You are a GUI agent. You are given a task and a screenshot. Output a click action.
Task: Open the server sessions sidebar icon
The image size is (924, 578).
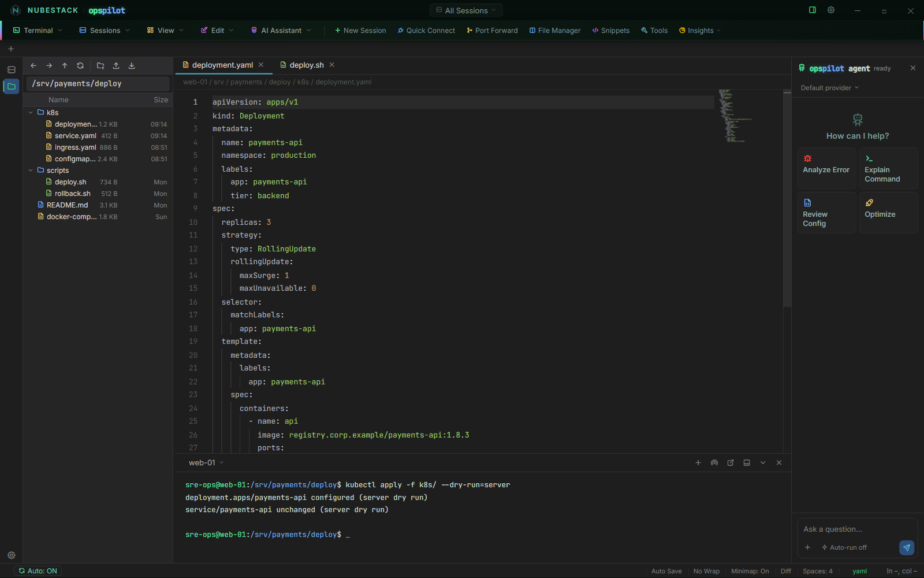click(x=11, y=70)
